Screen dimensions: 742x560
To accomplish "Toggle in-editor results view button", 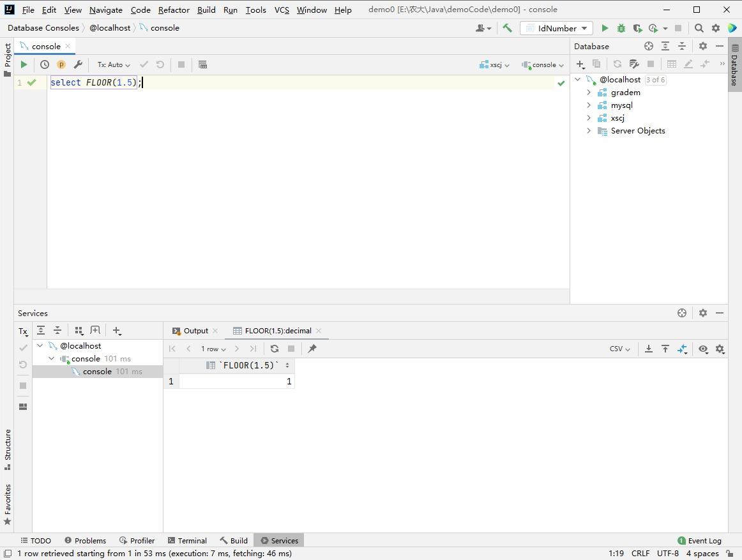I will (x=202, y=64).
